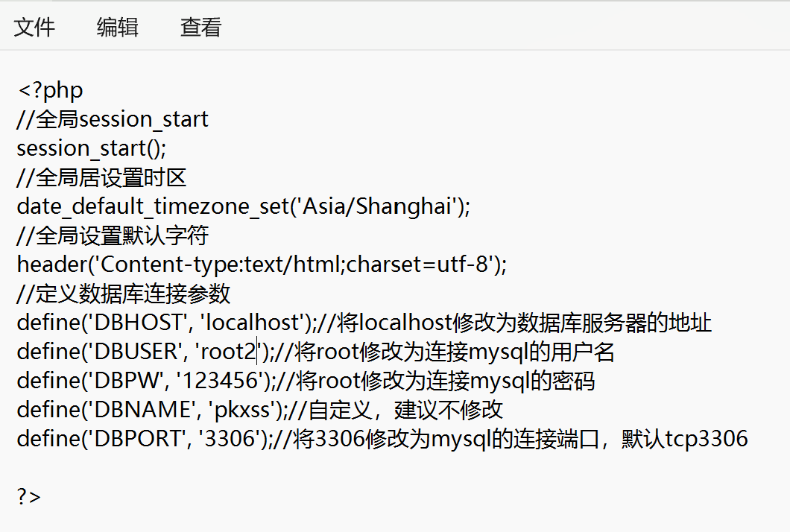Image resolution: width=790 pixels, height=532 pixels.
Task: Click the quoted 'localhost' value in DBHOST define
Action: point(251,323)
